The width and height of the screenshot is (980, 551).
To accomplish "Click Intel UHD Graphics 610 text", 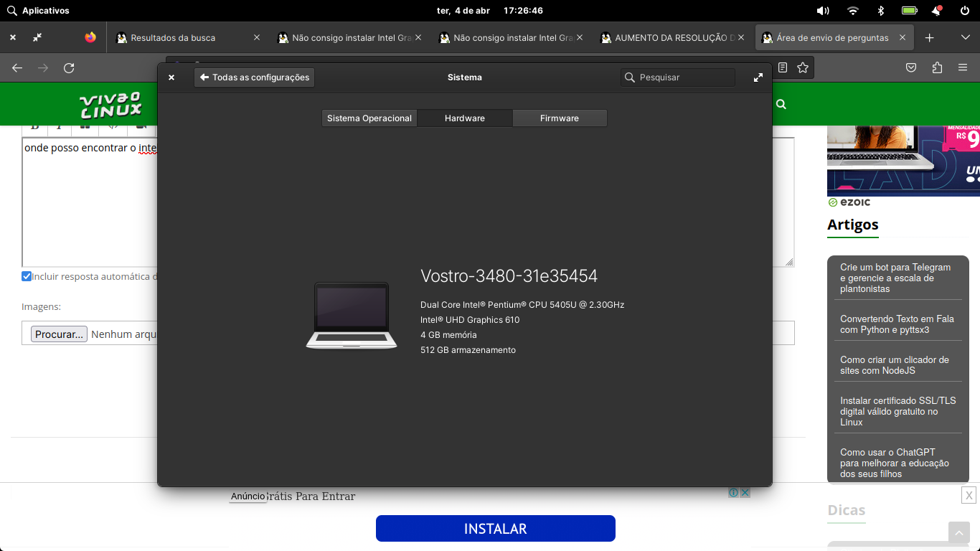I will click(x=470, y=320).
